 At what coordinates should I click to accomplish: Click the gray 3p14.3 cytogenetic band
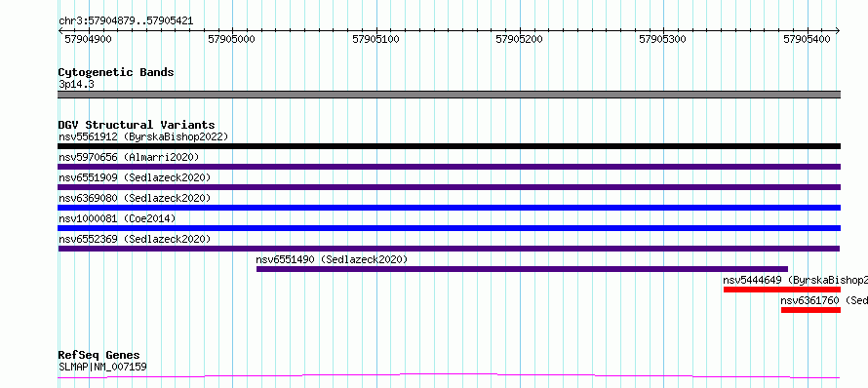[x=449, y=95]
